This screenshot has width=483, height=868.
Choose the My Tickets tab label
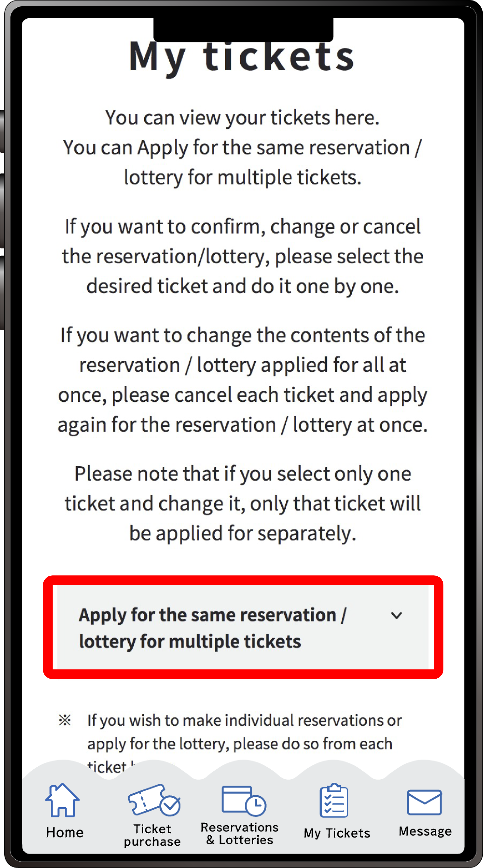click(337, 833)
